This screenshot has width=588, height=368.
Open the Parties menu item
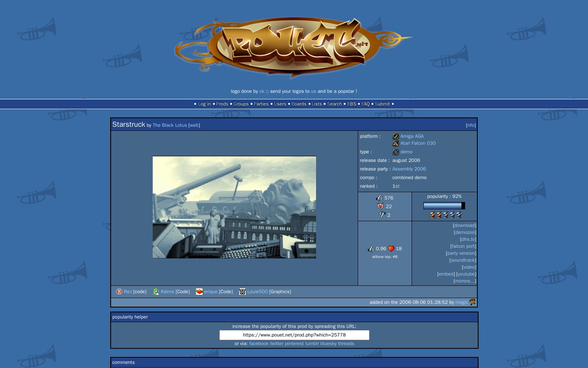click(261, 104)
